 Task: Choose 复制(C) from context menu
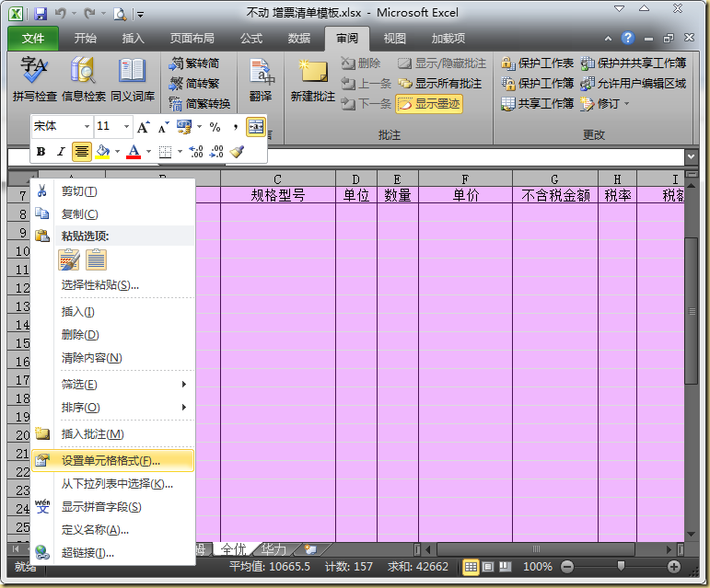click(x=113, y=214)
